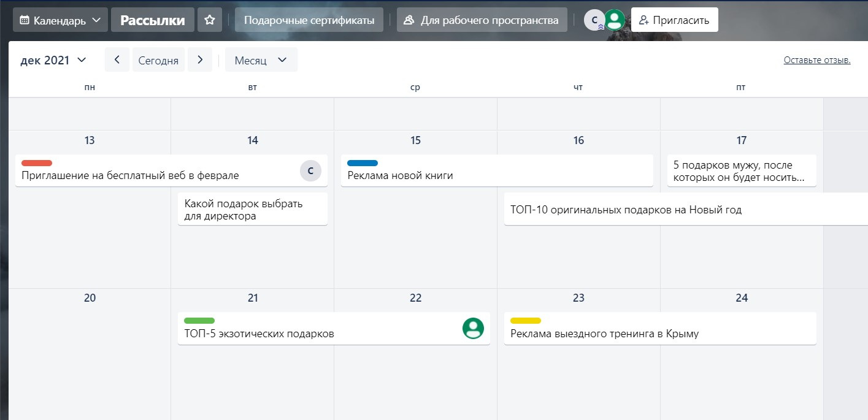Open the «Оставьте отзыв» link
The height and width of the screenshot is (420, 868).
tap(816, 59)
